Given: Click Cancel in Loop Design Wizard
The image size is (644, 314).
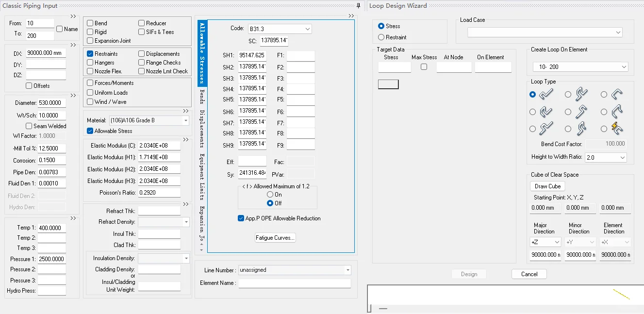Looking at the screenshot, I should [x=529, y=274].
